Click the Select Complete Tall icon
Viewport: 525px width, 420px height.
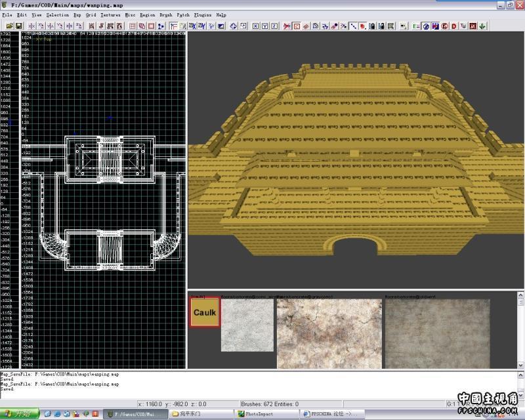91,26
